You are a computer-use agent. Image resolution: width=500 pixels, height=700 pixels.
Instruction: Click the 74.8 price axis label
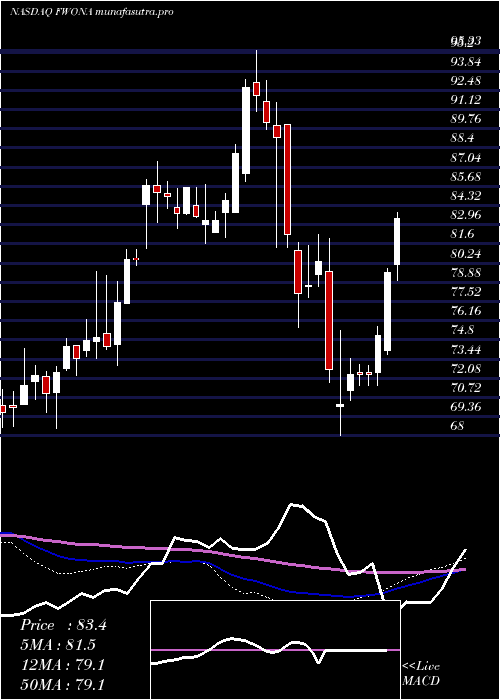tap(462, 330)
